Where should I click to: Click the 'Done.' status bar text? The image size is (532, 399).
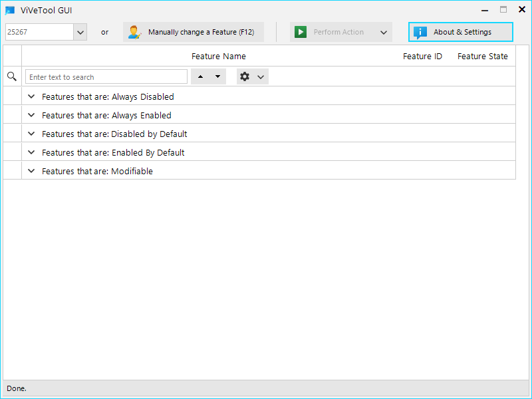(x=16, y=388)
